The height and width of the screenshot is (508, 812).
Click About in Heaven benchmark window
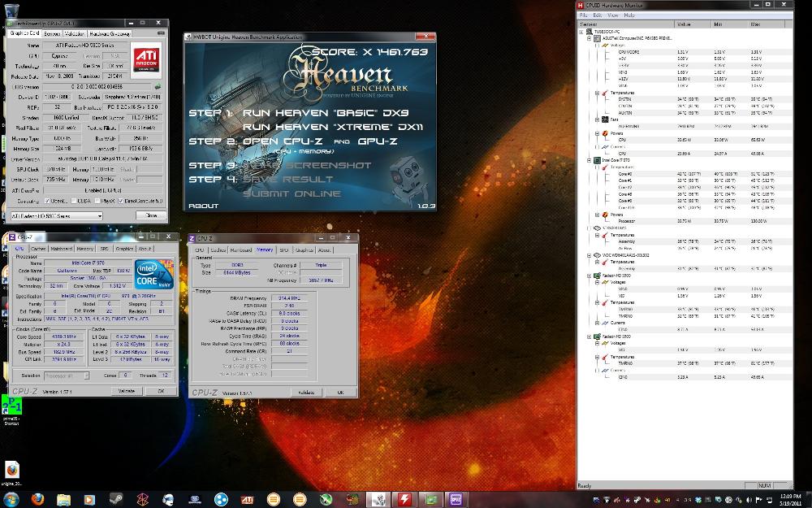pos(203,206)
